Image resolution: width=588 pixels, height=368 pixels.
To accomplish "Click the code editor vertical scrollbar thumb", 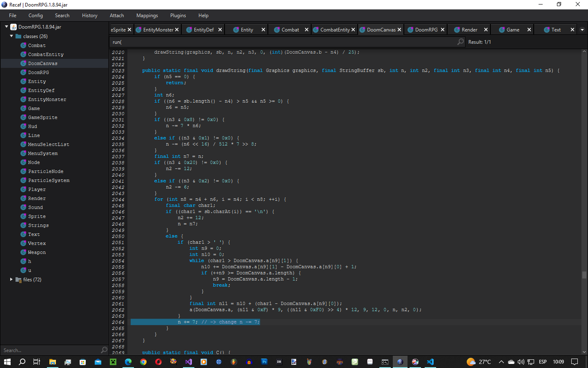I will point(584,275).
